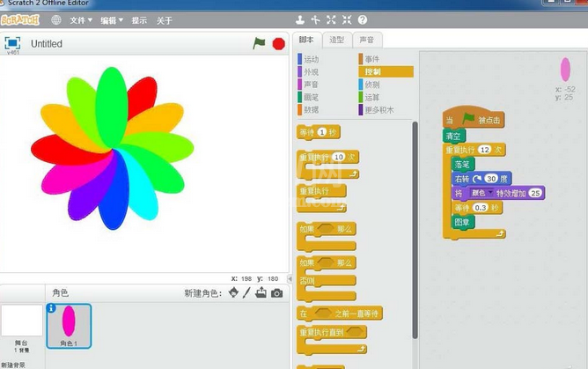
Task: Select the shrink sprite tool
Action: tap(347, 20)
